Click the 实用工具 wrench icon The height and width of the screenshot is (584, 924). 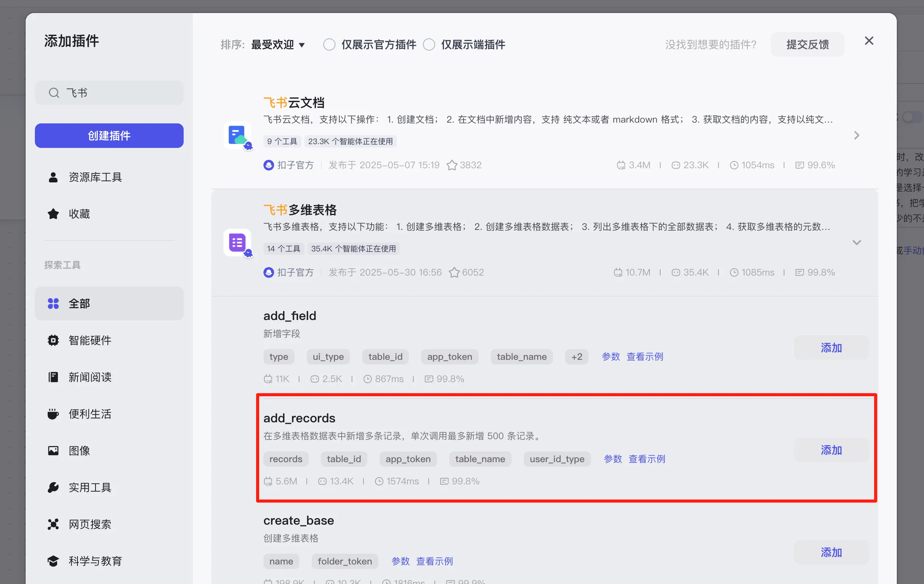coord(53,487)
